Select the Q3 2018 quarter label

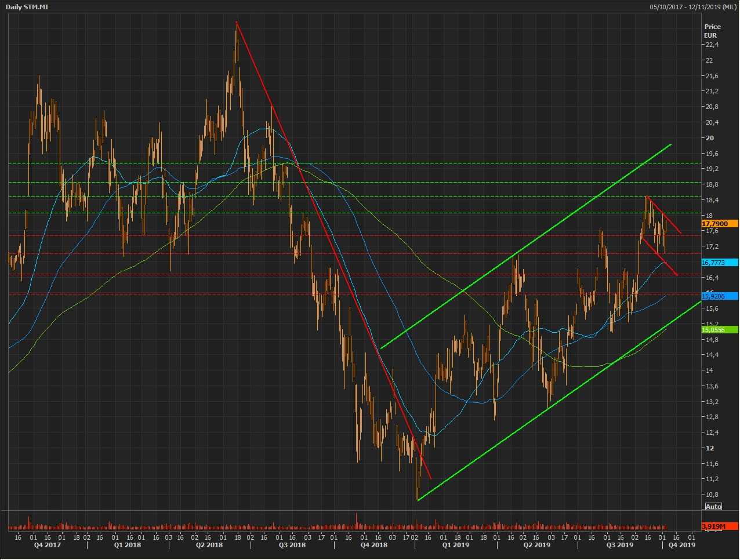coord(292,545)
